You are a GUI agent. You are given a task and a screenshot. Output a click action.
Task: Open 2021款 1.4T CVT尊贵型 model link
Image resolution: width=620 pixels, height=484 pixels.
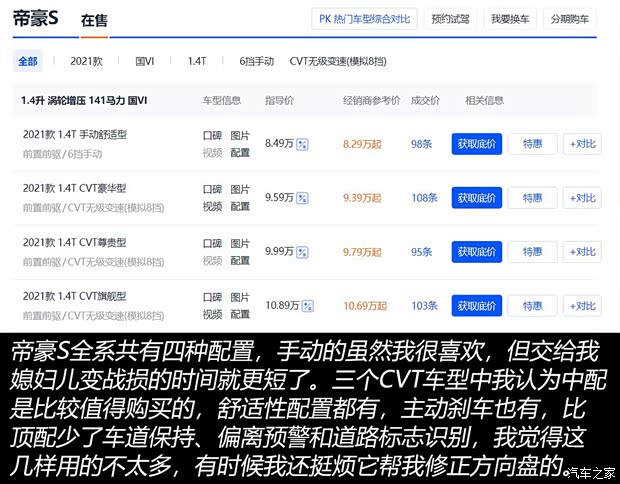(x=74, y=242)
